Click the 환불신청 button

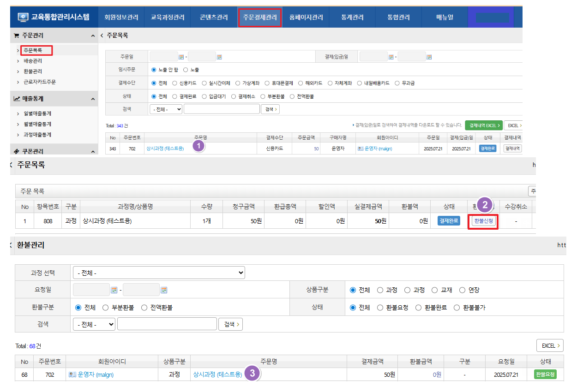(484, 221)
